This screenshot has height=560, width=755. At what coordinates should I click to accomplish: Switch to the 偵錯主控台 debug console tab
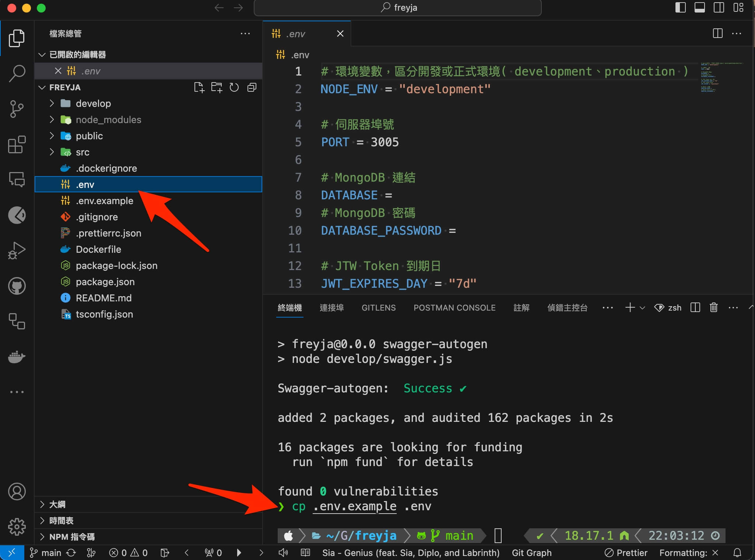tap(567, 308)
